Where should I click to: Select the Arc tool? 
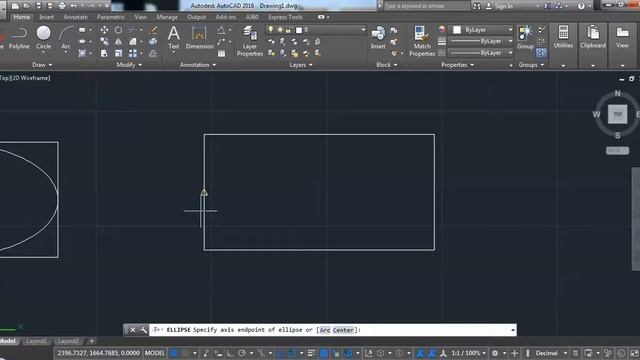66,38
